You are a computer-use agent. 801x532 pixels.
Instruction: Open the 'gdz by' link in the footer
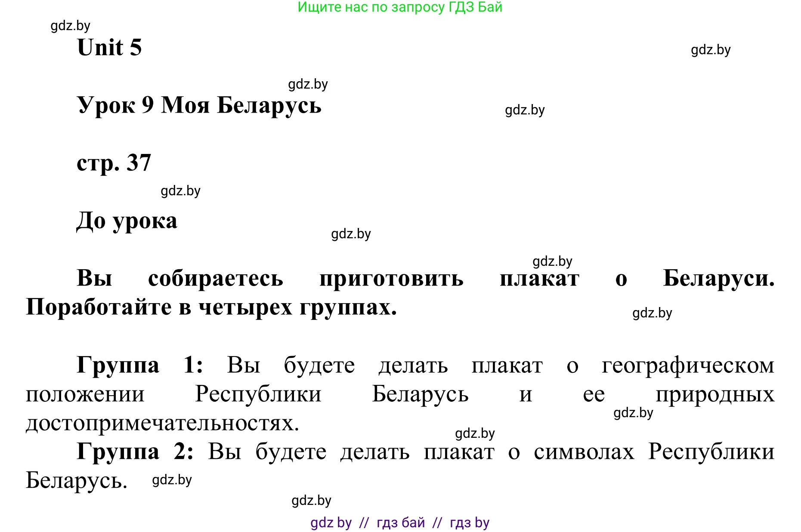coord(330,523)
